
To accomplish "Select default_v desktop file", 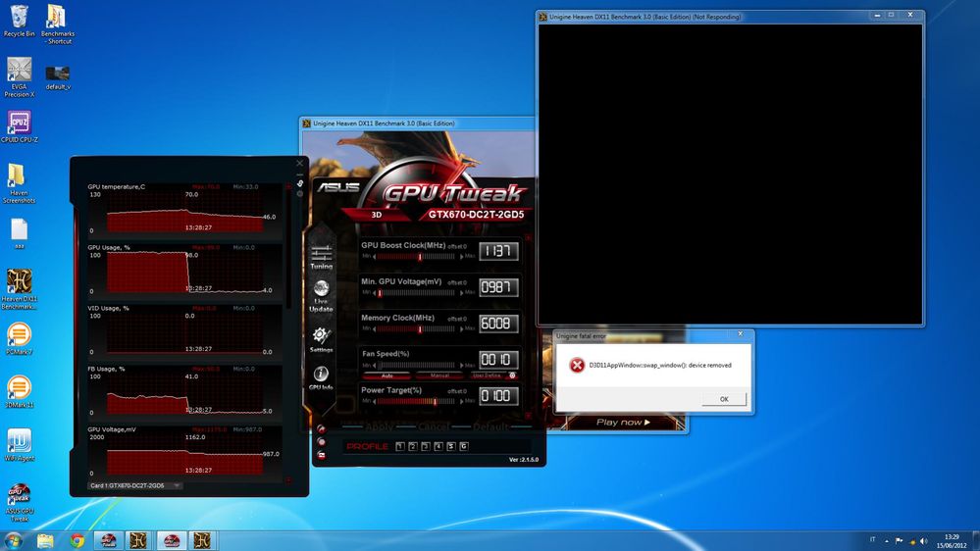I will coord(58,77).
